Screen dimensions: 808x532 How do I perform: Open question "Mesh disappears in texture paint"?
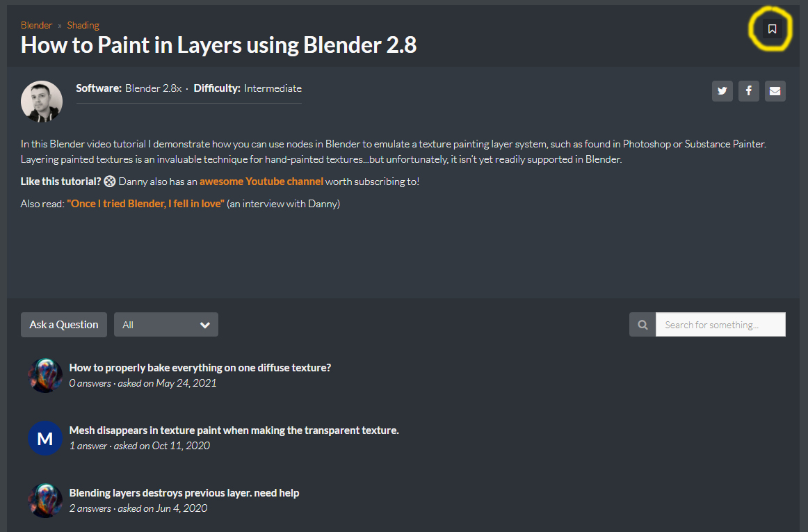click(234, 430)
